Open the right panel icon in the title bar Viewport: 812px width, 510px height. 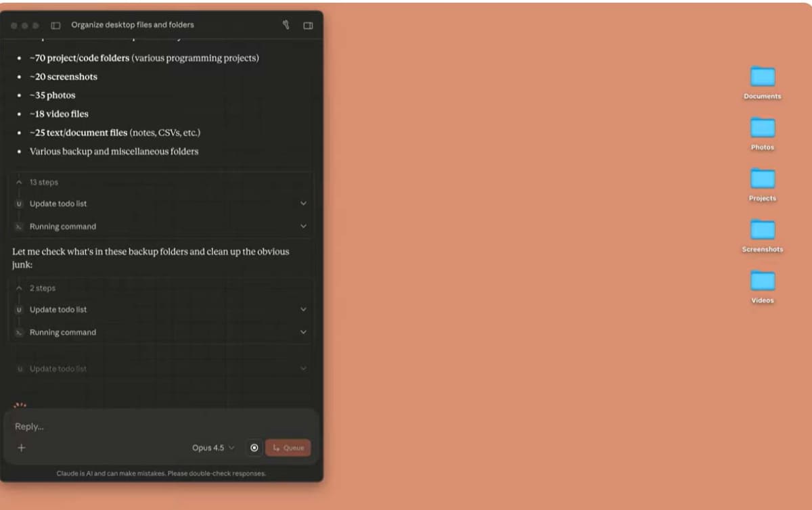308,26
